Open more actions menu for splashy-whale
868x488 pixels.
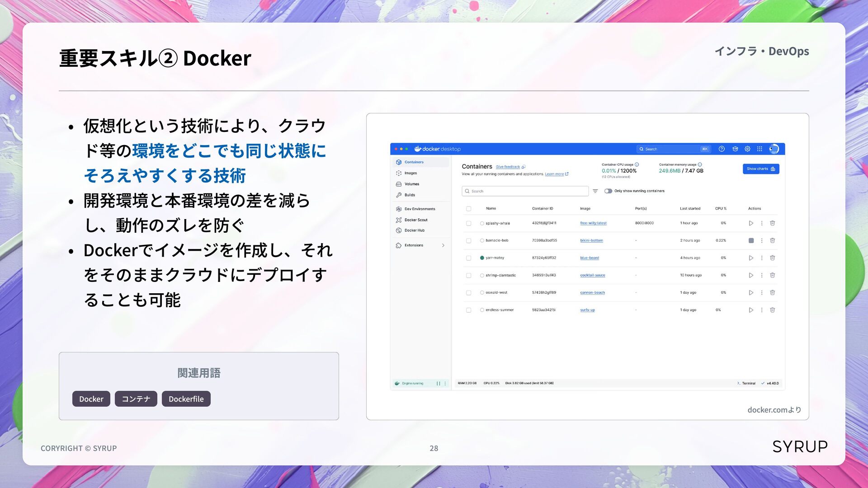coord(762,223)
